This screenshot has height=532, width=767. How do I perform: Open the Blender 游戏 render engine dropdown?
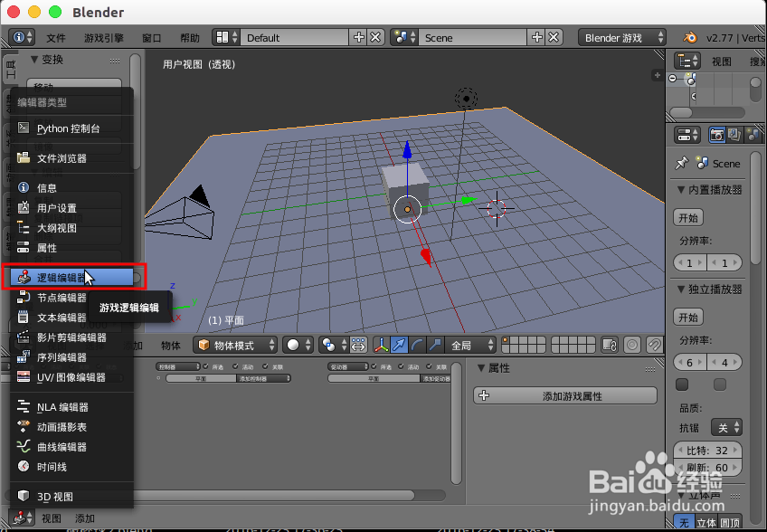pos(622,38)
